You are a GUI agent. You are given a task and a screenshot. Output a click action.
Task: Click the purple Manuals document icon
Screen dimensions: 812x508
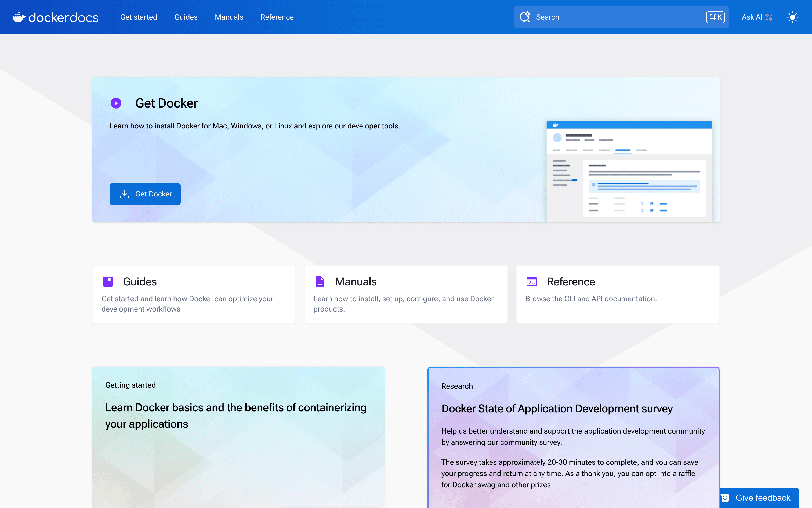320,282
